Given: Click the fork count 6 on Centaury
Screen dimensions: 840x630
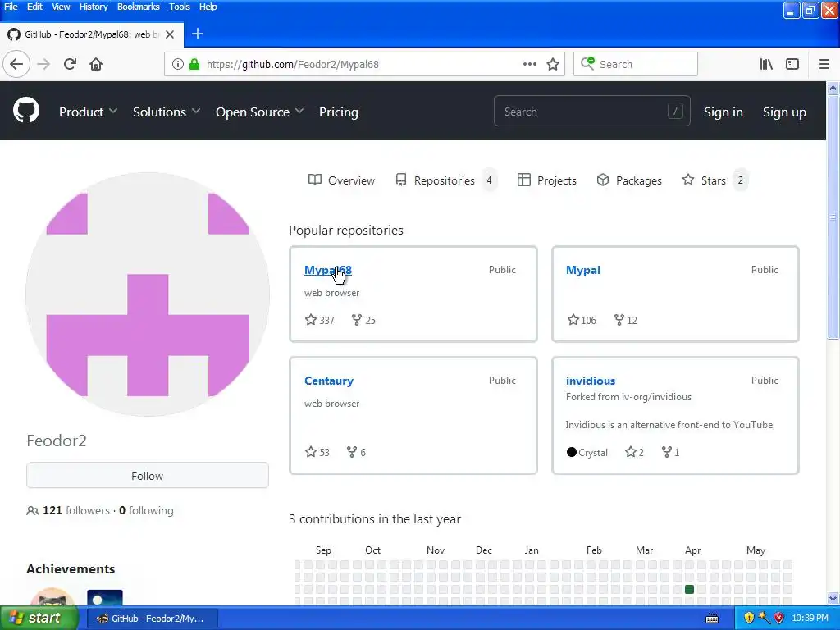Looking at the screenshot, I should [356, 452].
